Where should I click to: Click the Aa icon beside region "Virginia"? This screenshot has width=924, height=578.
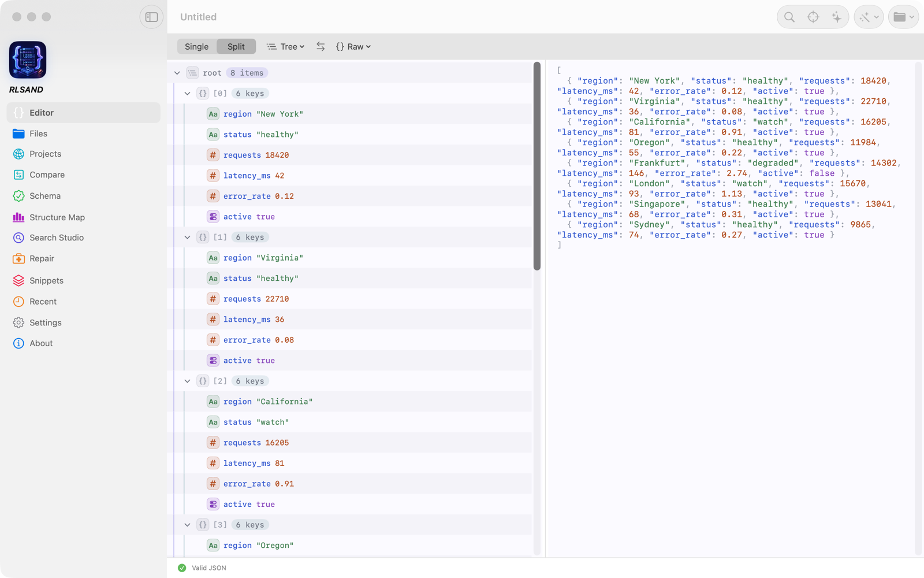(213, 258)
